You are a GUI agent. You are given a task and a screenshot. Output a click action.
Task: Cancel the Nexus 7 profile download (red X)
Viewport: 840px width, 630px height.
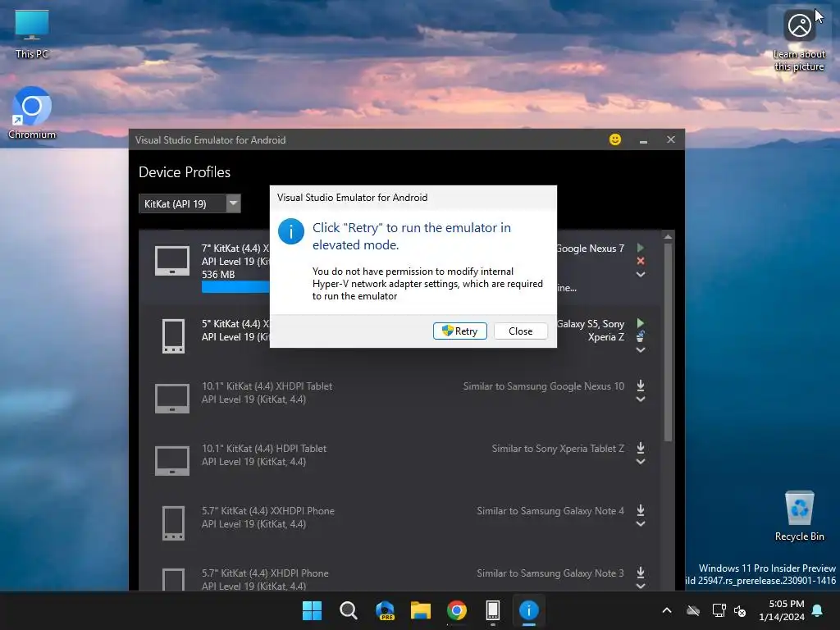[640, 261]
